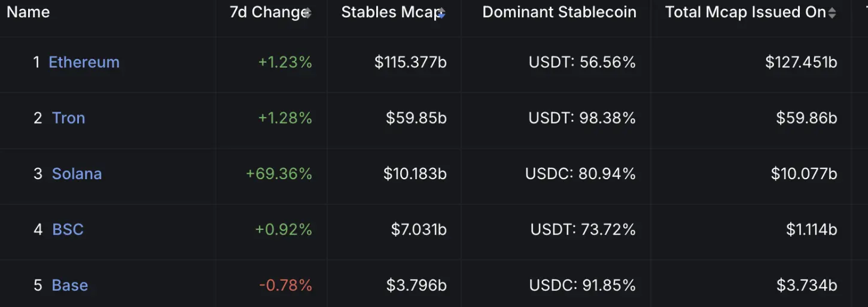Click Solana's USDC: 80.94% cell
This screenshot has height=307, width=868.
[580, 174]
